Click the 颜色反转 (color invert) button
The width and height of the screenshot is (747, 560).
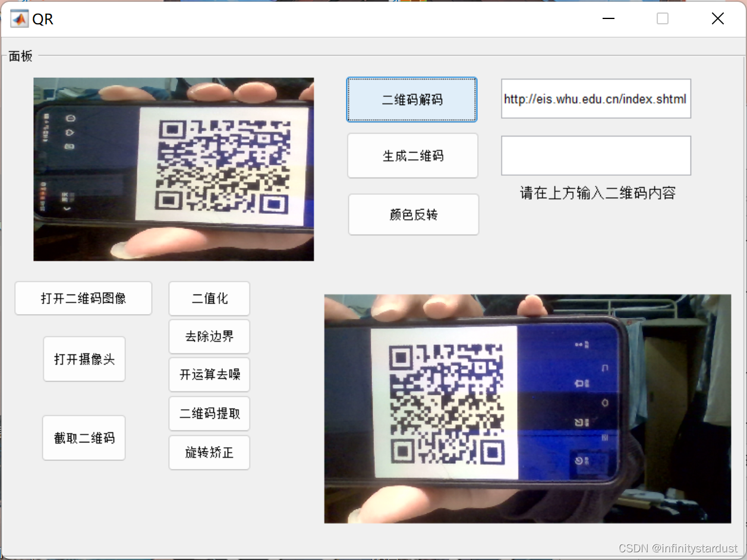[x=413, y=214]
